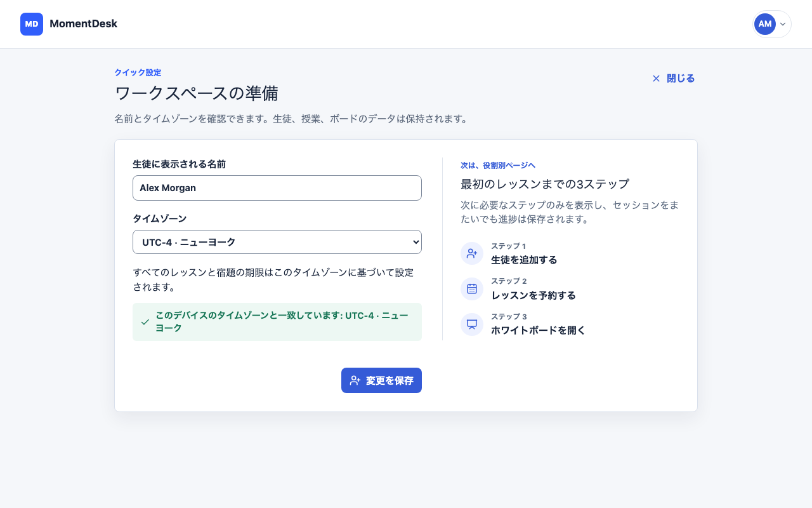Click the timezone match notice text
The width and height of the screenshot is (812, 508).
pyautogui.click(x=282, y=322)
